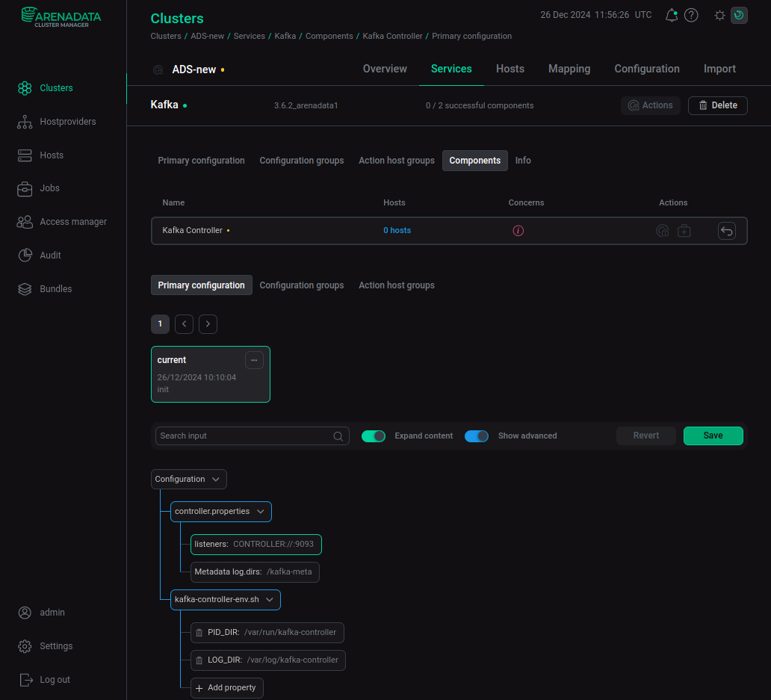Focus the Search input field
Image resolution: width=771 pixels, height=700 pixels.
click(253, 436)
